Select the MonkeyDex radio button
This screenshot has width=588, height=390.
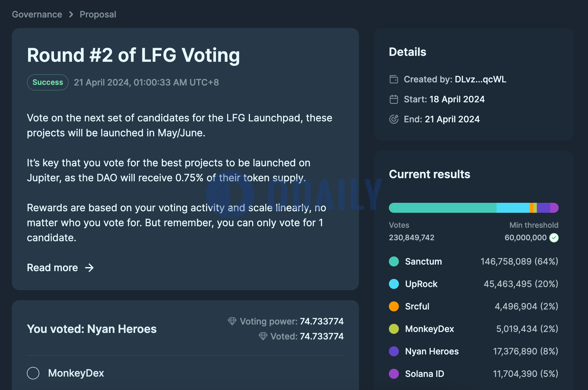click(33, 373)
